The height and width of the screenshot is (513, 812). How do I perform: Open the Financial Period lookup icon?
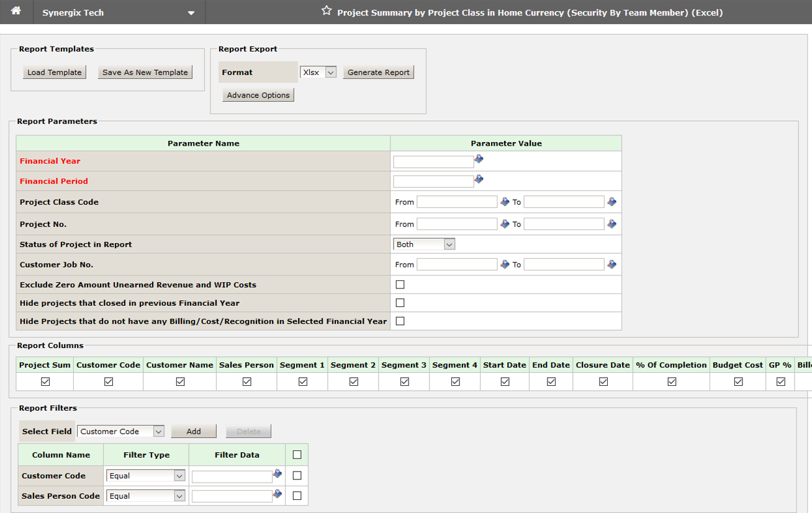point(478,180)
